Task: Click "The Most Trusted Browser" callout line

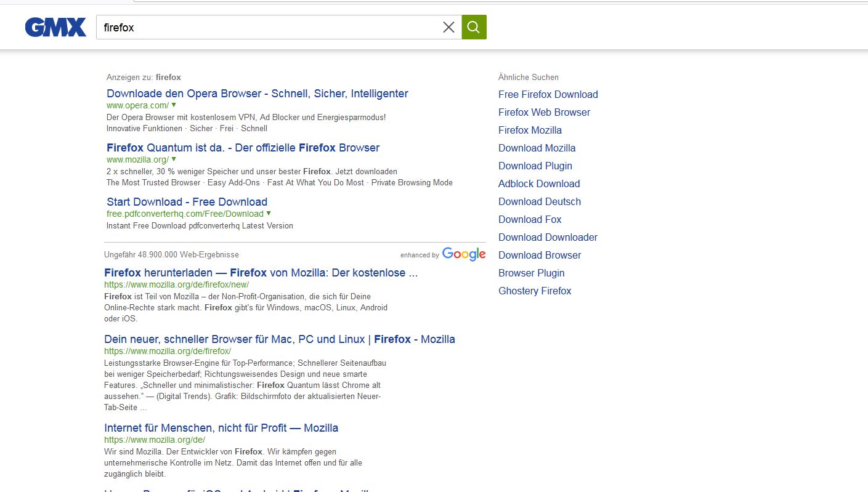Action: click(280, 182)
